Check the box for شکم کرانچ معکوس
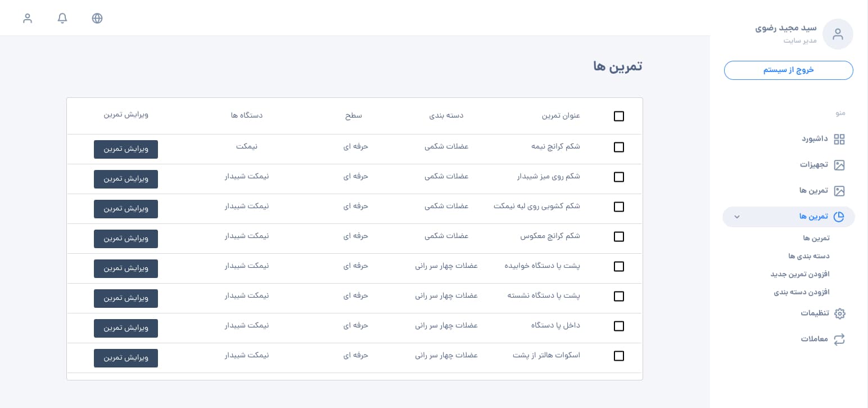The height and width of the screenshot is (408, 868). pos(619,236)
